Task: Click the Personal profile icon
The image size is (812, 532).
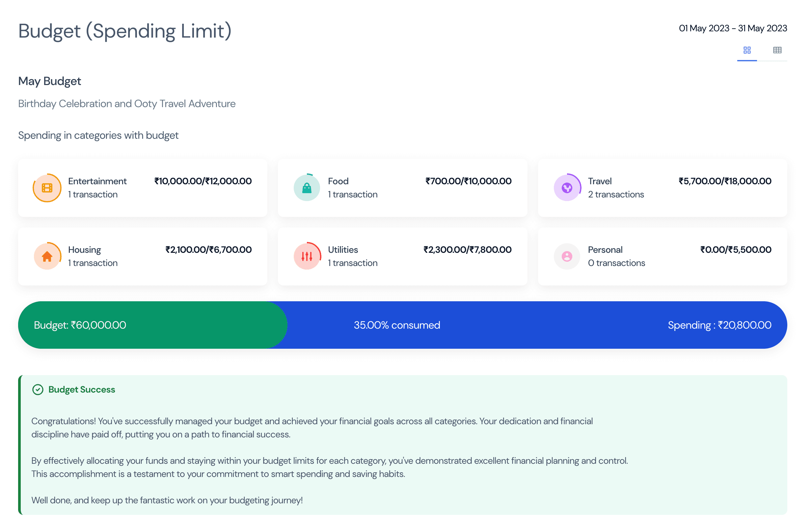Action: (x=567, y=256)
